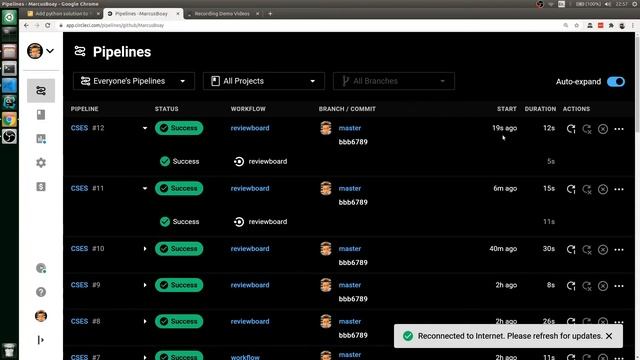Expand CSES #9 pipeline row

145,285
